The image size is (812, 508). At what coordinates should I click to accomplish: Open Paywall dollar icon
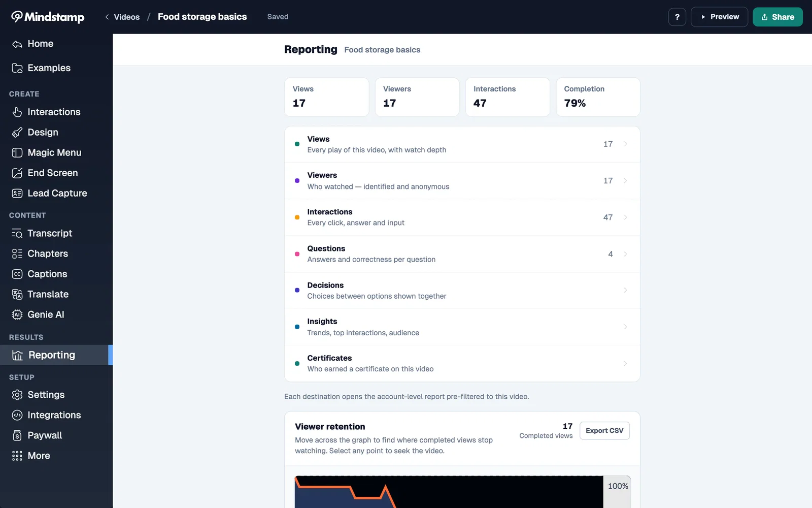[17, 435]
